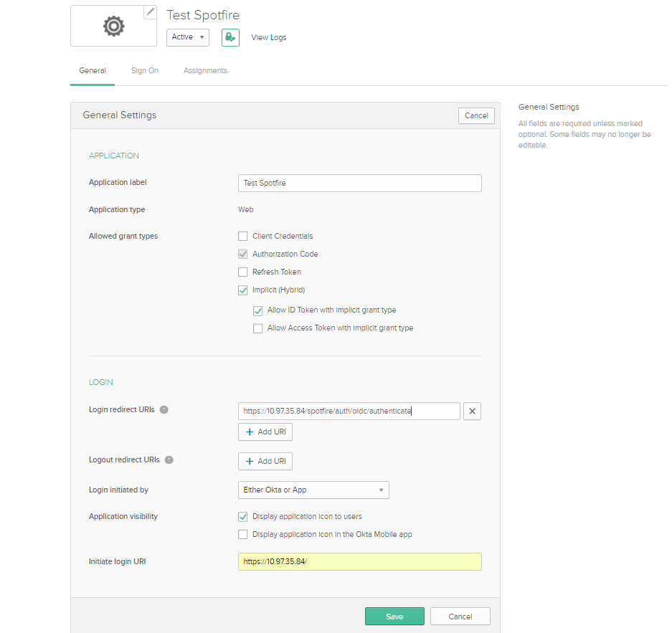Image resolution: width=672 pixels, height=633 pixels.
Task: Click the green padlock icon beside Active
Action: tap(229, 37)
